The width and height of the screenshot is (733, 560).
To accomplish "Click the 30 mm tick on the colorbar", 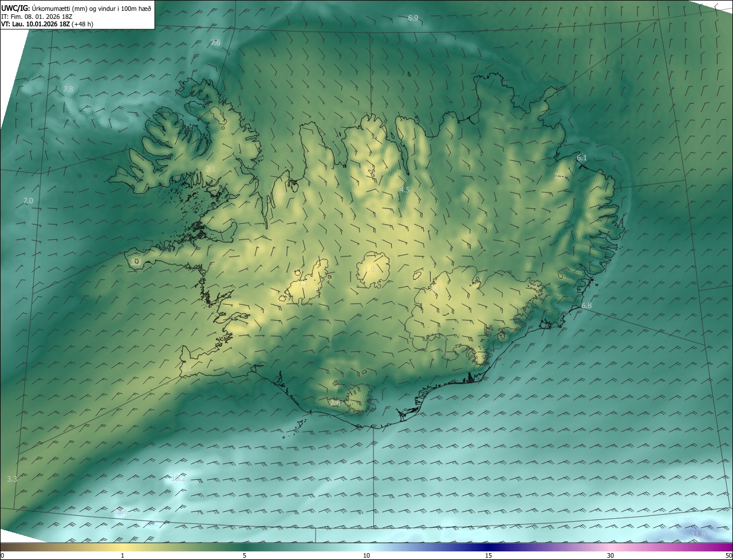I will (x=610, y=555).
